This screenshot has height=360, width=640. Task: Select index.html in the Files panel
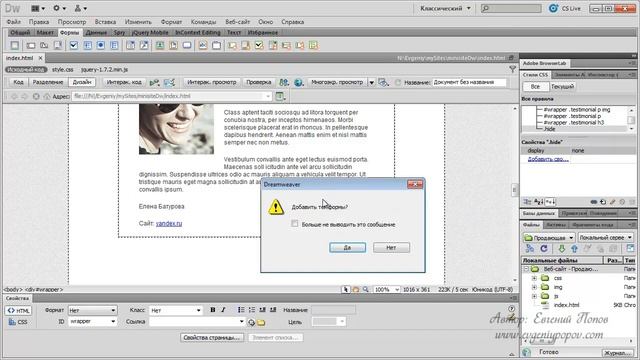pyautogui.click(x=566, y=305)
